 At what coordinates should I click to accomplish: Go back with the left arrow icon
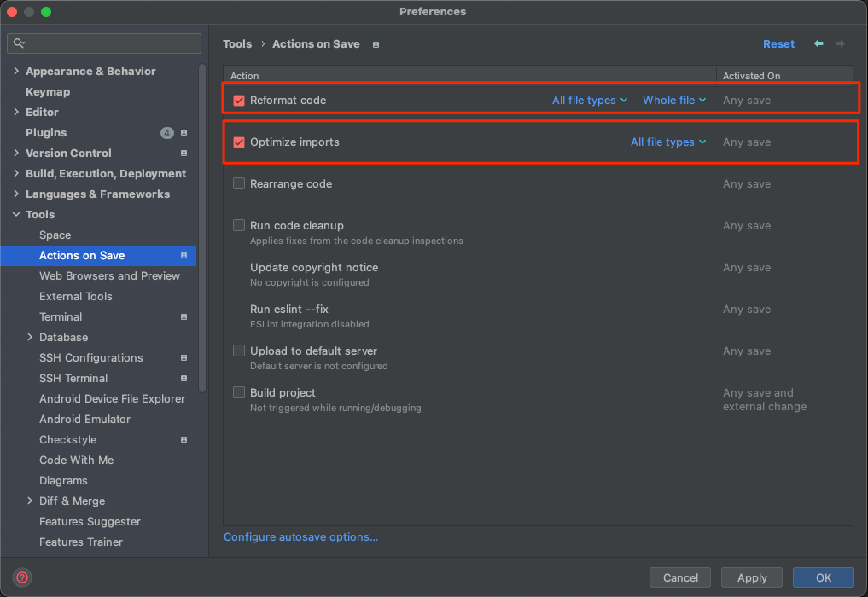818,43
